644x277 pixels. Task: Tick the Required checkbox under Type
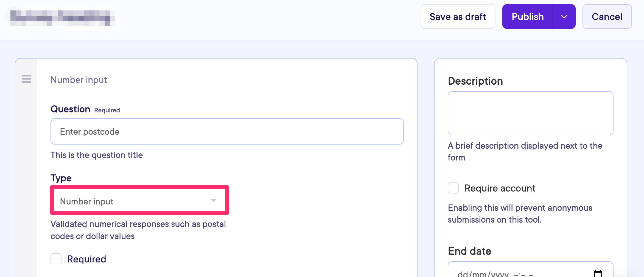tap(56, 259)
